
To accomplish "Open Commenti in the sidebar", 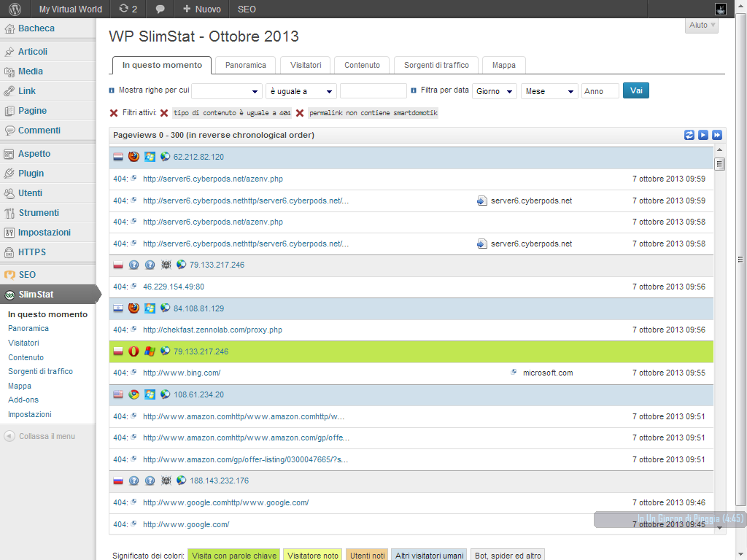I will [39, 131].
